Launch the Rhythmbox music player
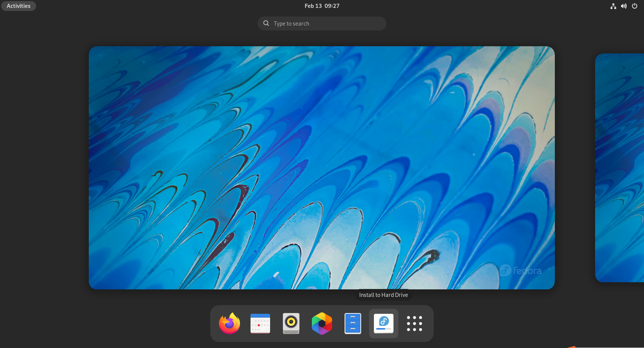Viewport: 644px width, 348px height. (x=291, y=323)
